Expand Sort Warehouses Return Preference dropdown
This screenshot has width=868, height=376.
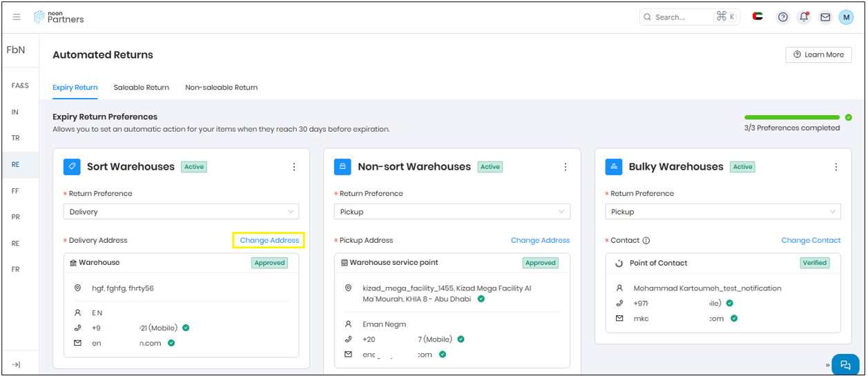(x=181, y=212)
